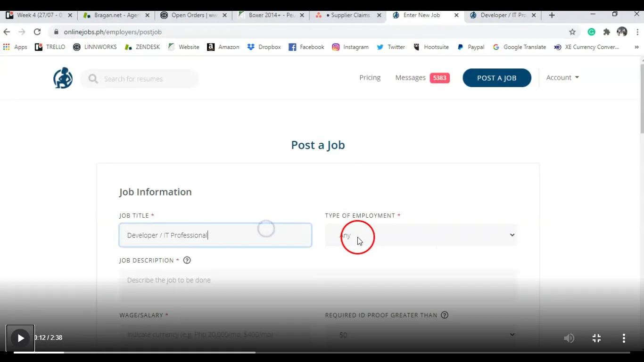Open the Chrome profile avatar
Image resolution: width=644 pixels, height=362 pixels.
[x=622, y=32]
